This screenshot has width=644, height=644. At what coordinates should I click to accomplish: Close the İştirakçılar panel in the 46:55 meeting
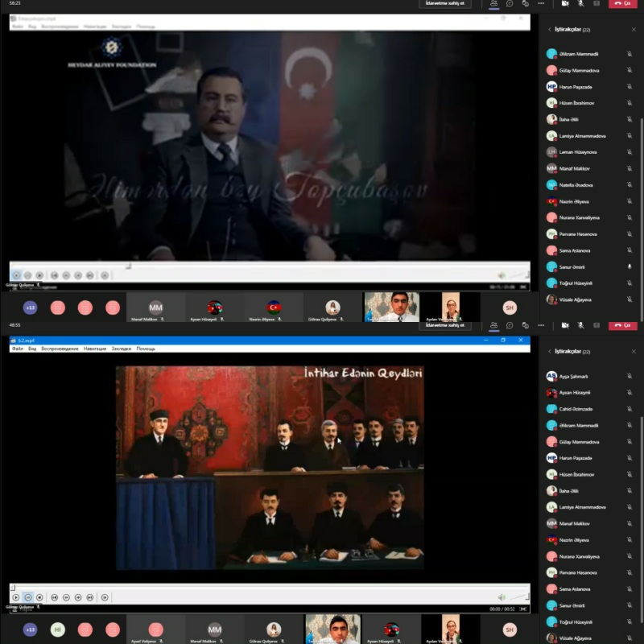[634, 352]
